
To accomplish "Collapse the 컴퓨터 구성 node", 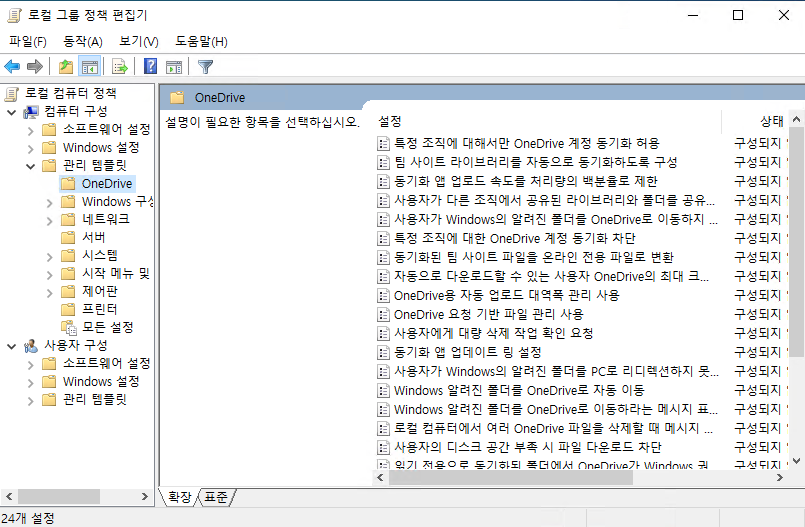I will click(x=11, y=112).
